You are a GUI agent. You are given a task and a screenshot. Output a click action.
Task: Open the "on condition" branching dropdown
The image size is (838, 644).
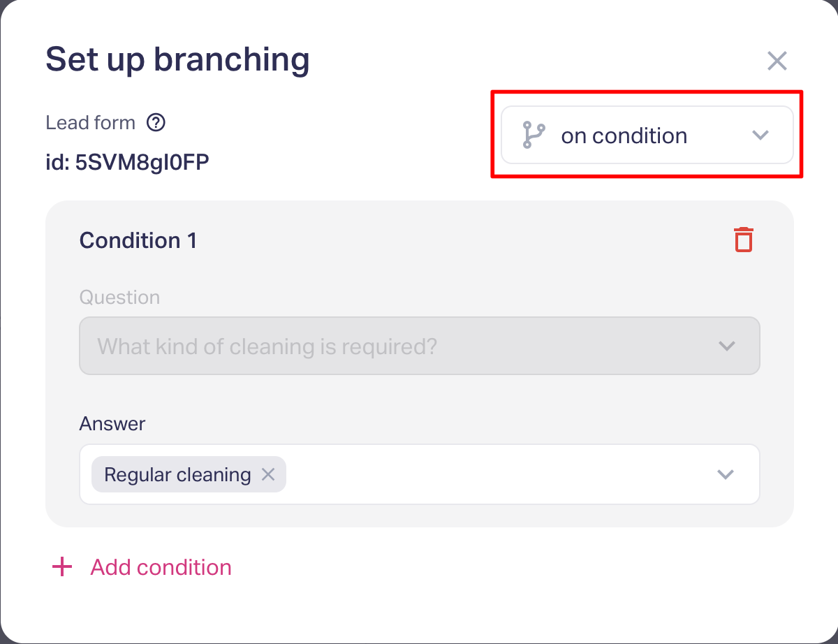click(647, 136)
